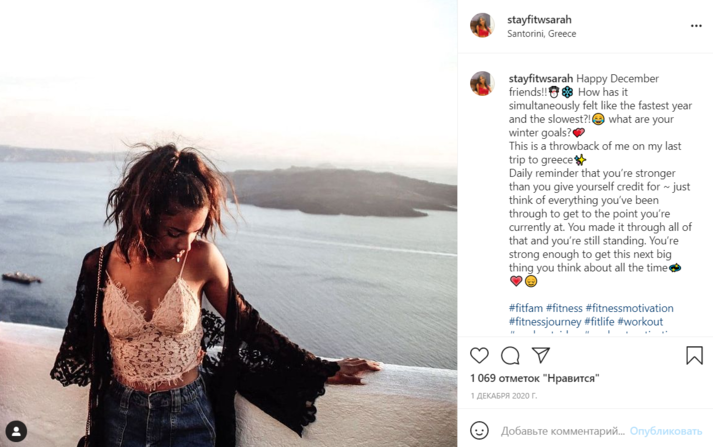
Task: Open the #fitnessmotivation hashtag
Action: (629, 308)
